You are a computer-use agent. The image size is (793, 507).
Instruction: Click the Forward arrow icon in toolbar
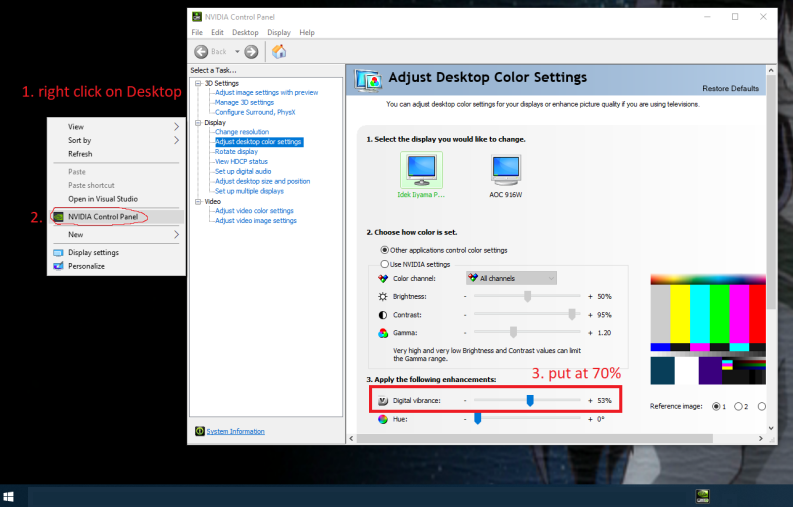tap(251, 52)
